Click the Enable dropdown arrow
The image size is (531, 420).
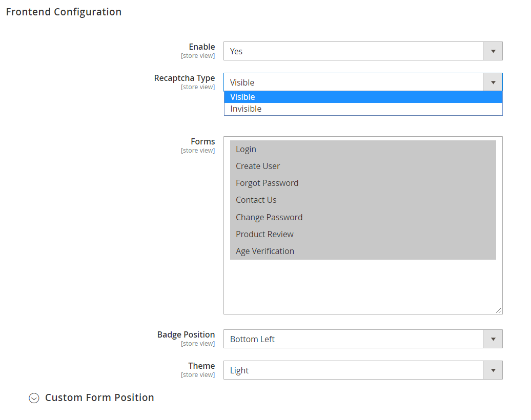pyautogui.click(x=493, y=51)
